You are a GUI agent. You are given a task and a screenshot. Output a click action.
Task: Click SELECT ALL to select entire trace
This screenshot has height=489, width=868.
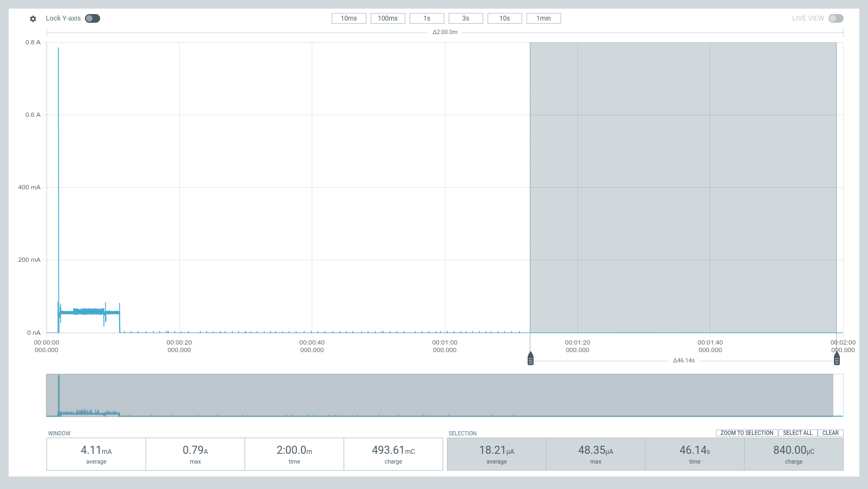pyautogui.click(x=798, y=433)
